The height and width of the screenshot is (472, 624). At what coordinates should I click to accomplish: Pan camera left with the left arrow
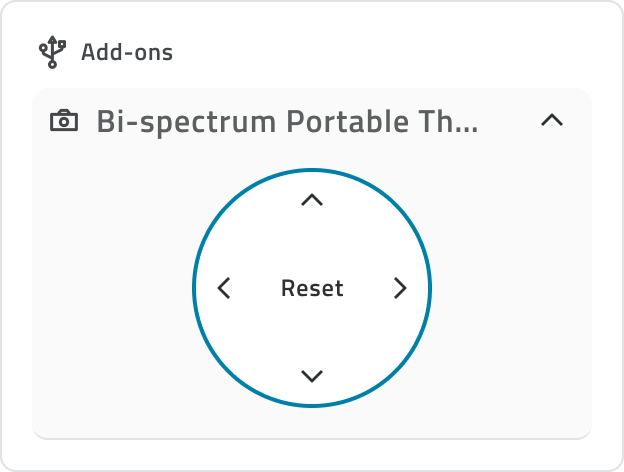click(224, 289)
